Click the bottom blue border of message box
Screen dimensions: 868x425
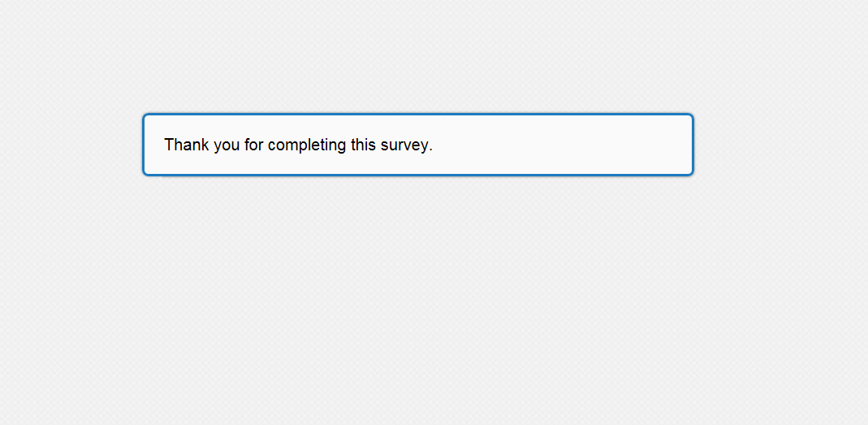418,174
